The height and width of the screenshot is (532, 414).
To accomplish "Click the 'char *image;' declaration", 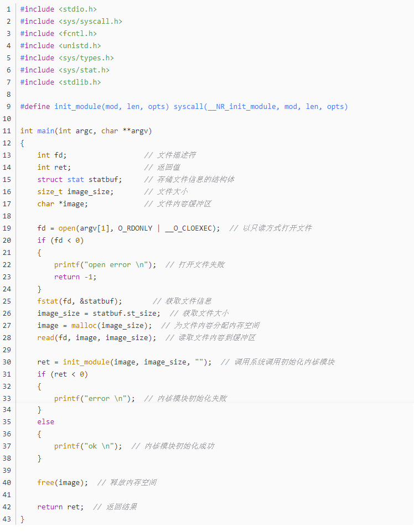I will pyautogui.click(x=63, y=204).
